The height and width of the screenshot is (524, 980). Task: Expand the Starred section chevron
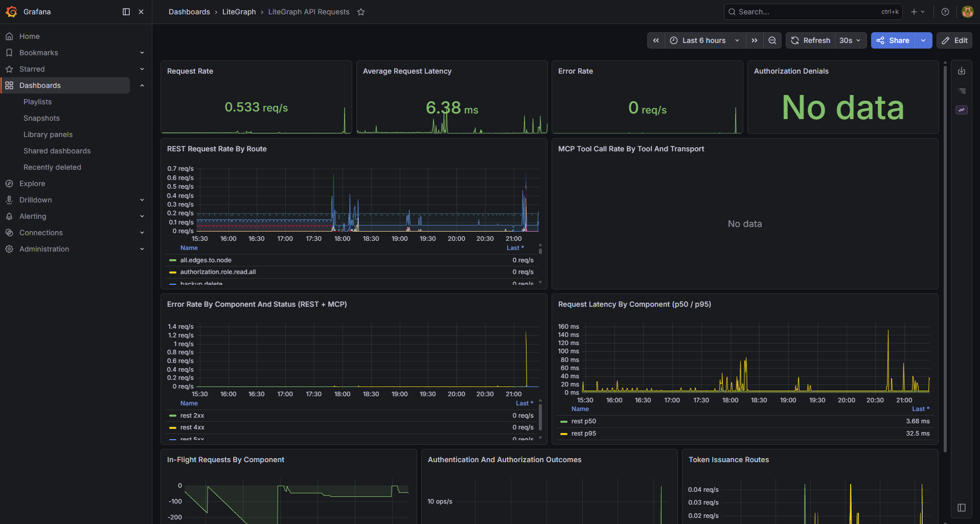click(x=142, y=69)
